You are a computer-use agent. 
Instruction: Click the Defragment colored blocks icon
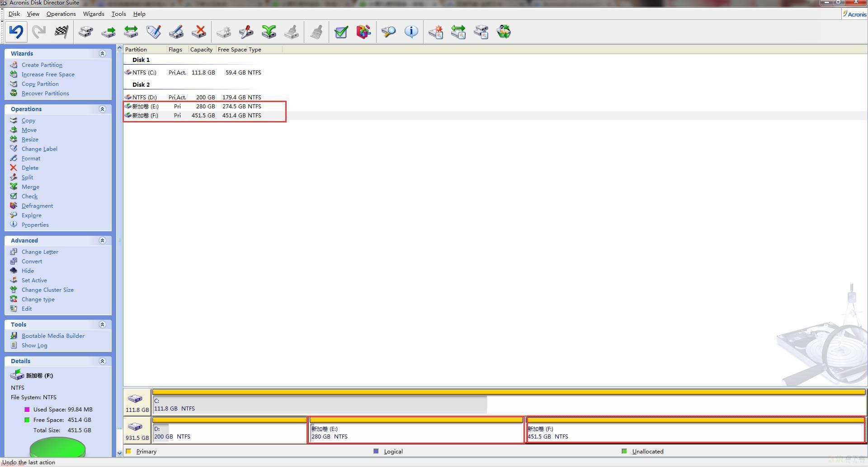364,32
